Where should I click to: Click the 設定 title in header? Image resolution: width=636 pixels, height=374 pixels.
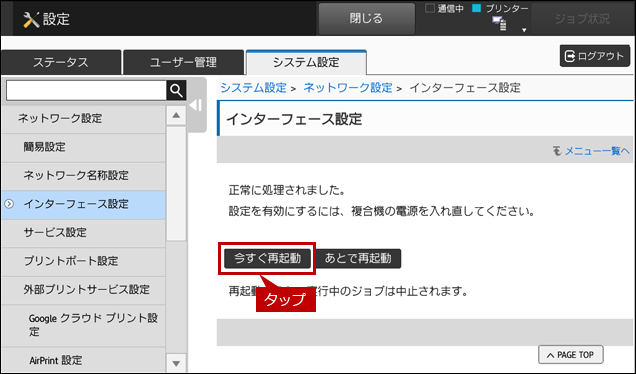click(56, 19)
